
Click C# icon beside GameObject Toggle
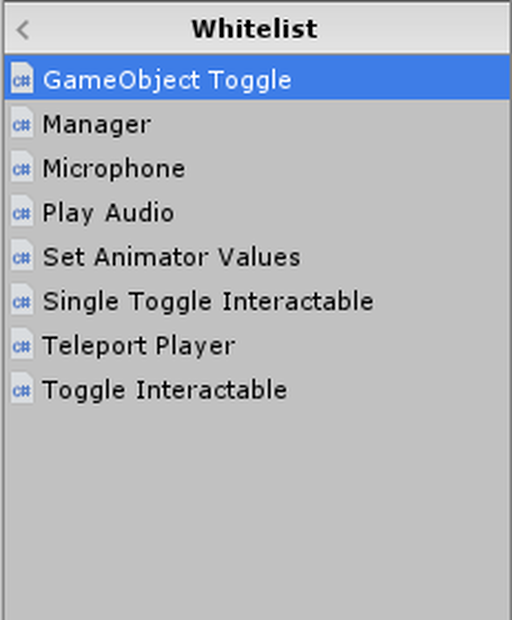(x=22, y=78)
